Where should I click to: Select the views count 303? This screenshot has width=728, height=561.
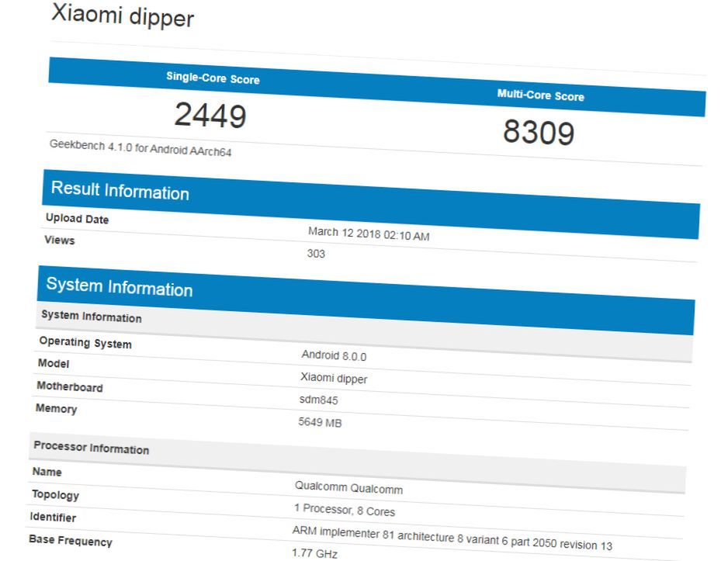tap(316, 254)
